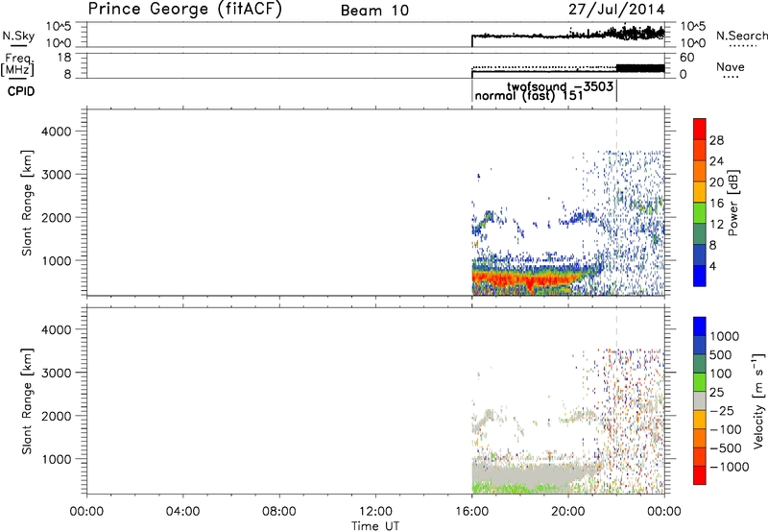
Task: Click the 16 label on Power colorbar
Action: pos(716,204)
